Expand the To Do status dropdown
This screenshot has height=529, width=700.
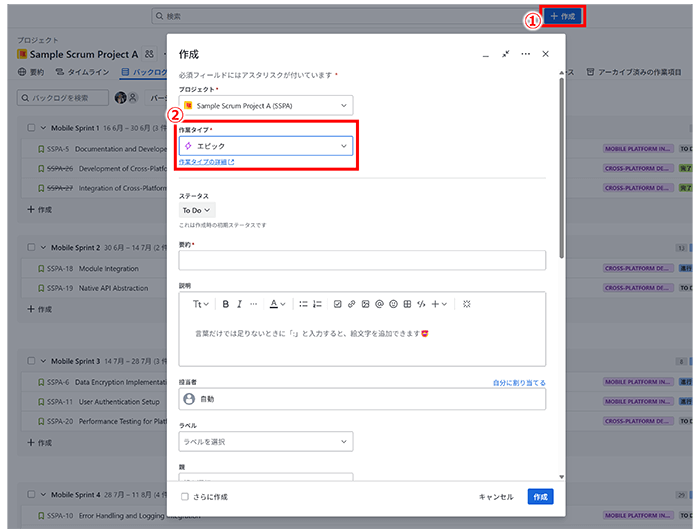[196, 211]
